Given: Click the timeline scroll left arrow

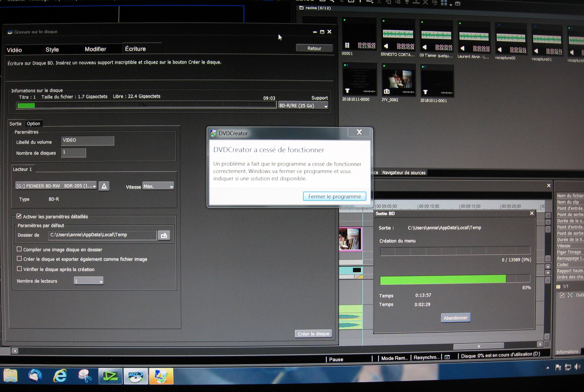Looking at the screenshot, I should 15,351.
